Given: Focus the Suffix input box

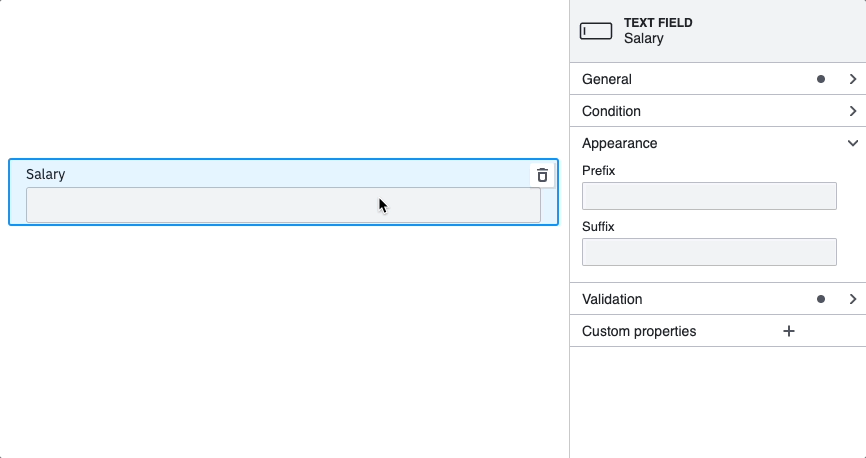Looking at the screenshot, I should [709, 252].
